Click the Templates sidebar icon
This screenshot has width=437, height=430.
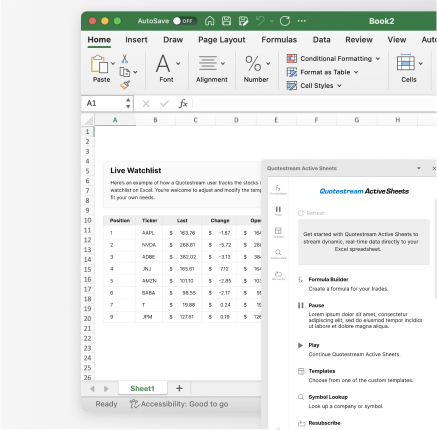click(x=278, y=232)
